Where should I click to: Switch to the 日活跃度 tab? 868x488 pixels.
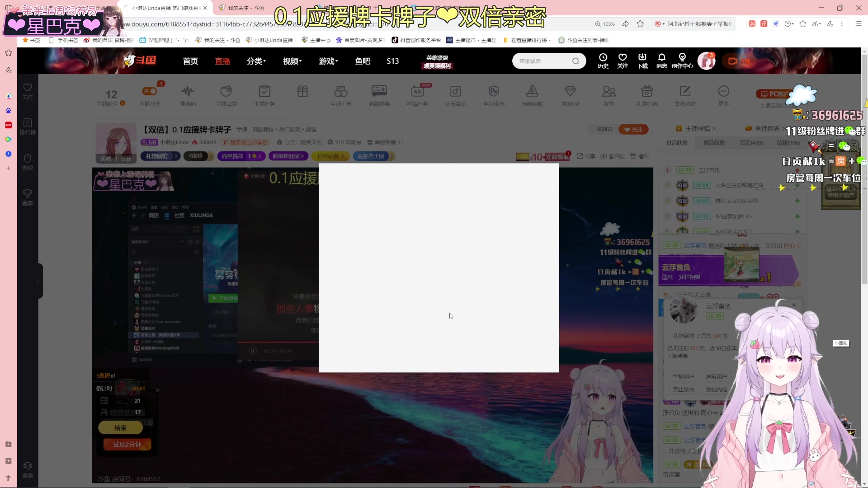[x=677, y=143]
